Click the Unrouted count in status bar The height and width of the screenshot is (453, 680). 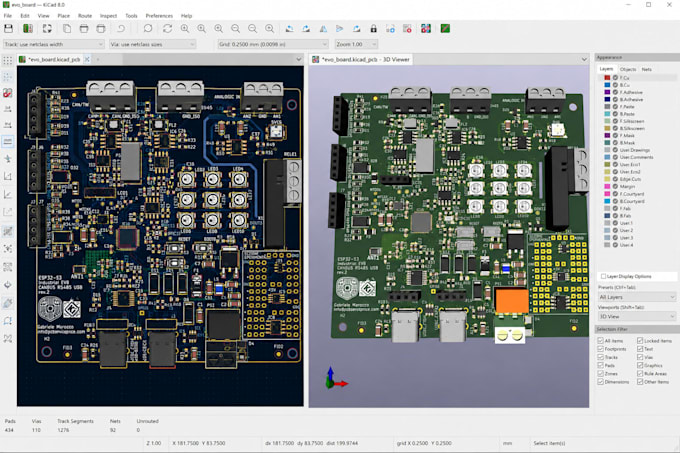click(x=138, y=430)
